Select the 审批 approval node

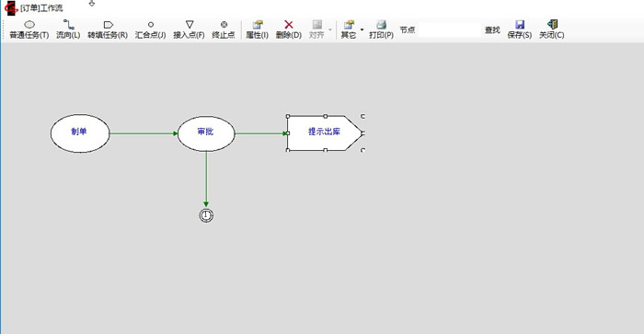tap(206, 133)
